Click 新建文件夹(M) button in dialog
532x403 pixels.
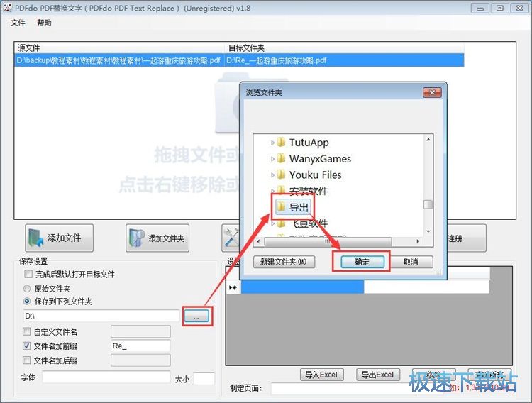[x=284, y=262]
